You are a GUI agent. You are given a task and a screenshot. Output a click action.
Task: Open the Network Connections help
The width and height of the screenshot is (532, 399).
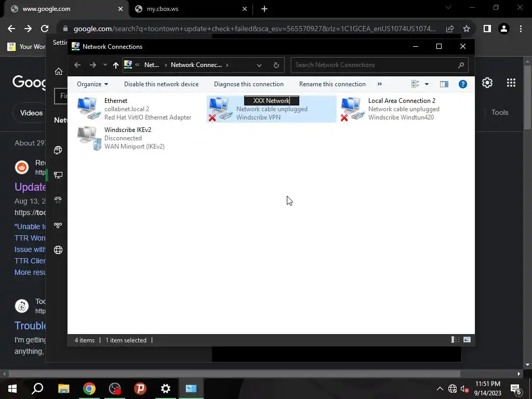(463, 84)
